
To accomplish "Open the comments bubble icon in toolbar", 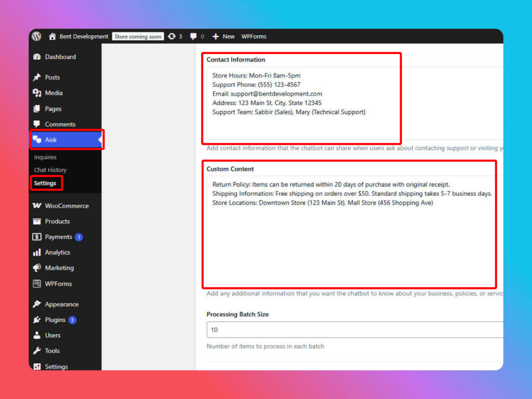I will pos(193,36).
